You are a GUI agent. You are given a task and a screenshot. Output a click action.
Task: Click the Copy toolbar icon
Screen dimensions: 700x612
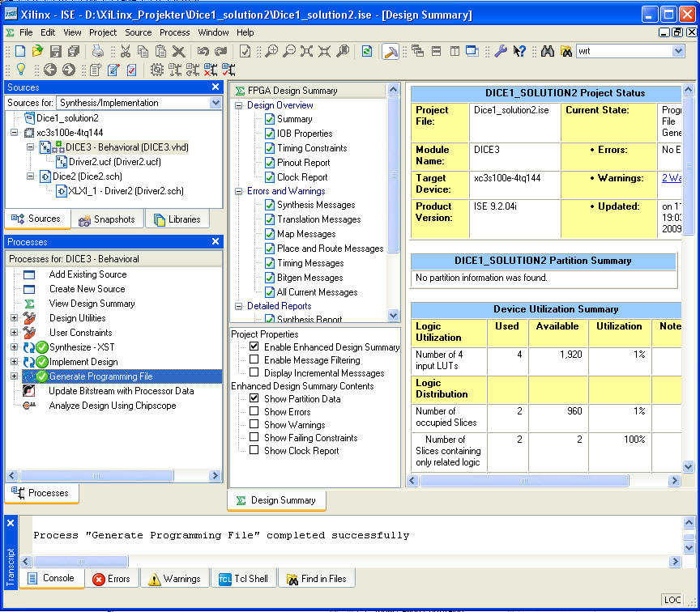pos(143,51)
